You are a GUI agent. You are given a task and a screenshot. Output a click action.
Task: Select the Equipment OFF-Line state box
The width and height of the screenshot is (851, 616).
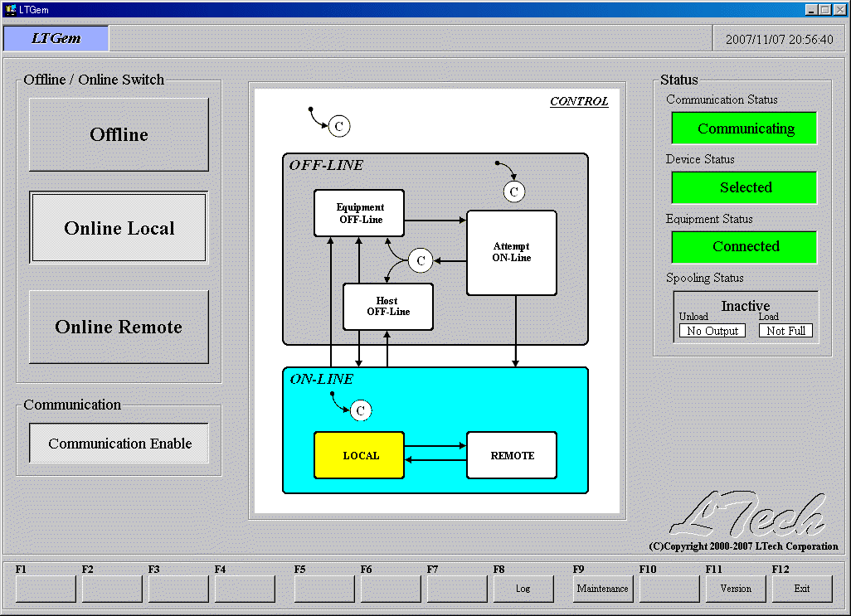point(359,213)
